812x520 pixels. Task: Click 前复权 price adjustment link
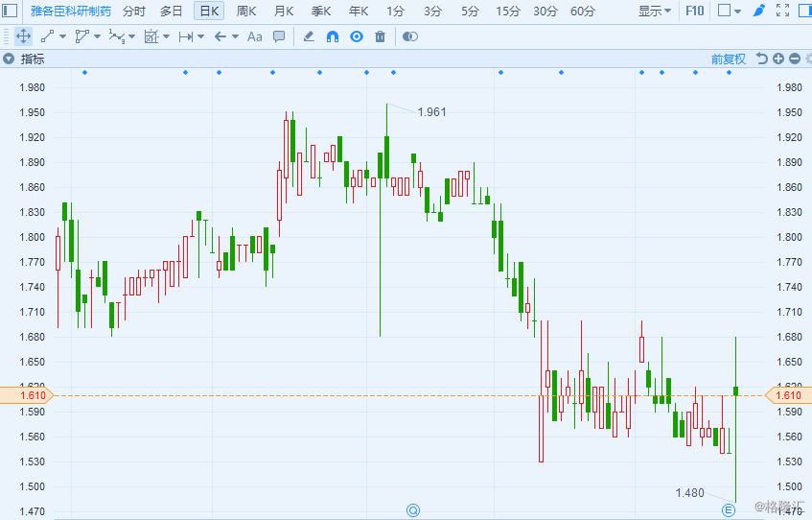[x=728, y=59]
